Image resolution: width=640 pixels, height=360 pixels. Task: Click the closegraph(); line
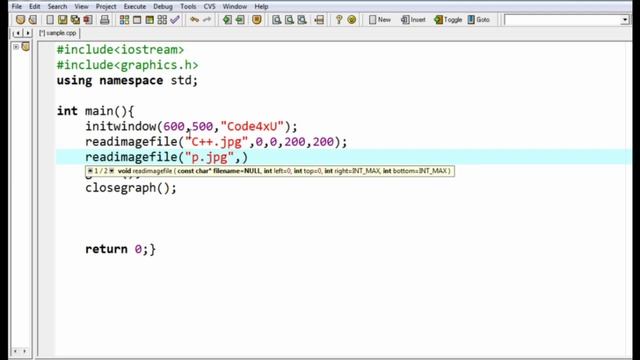click(x=131, y=188)
